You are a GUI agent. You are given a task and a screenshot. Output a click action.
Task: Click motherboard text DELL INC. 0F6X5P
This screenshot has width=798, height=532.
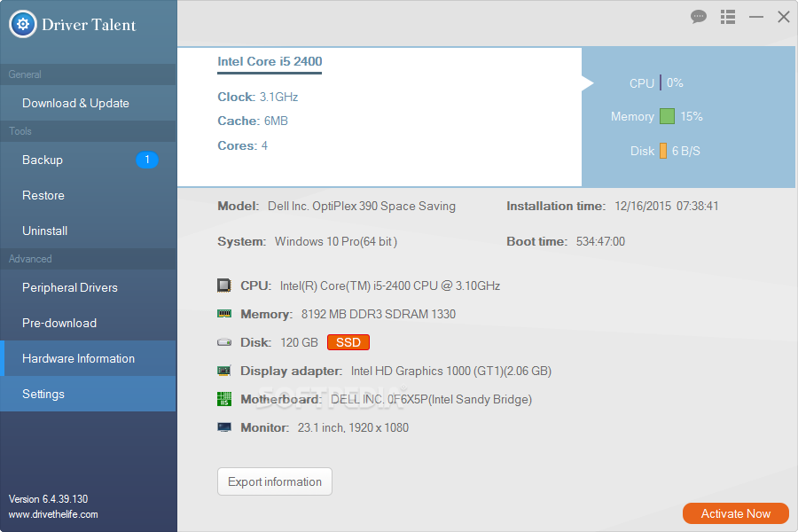point(379,399)
